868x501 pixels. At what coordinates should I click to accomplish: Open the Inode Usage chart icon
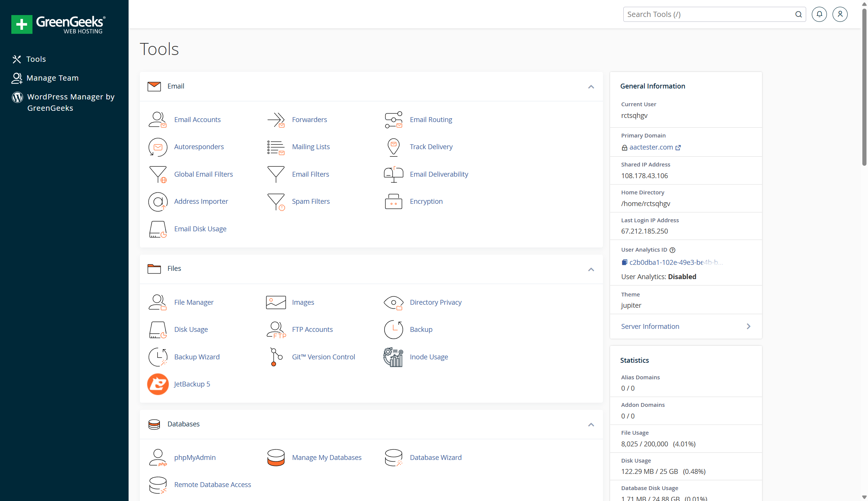(x=393, y=357)
